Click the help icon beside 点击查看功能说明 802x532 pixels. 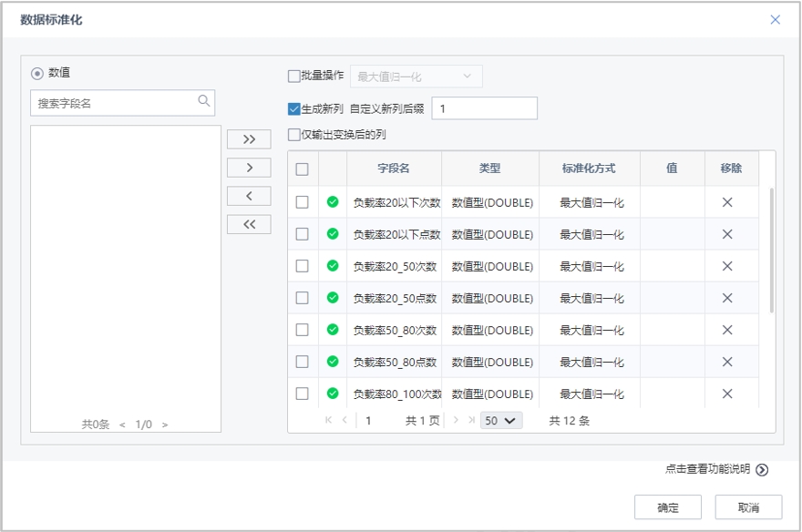761,469
